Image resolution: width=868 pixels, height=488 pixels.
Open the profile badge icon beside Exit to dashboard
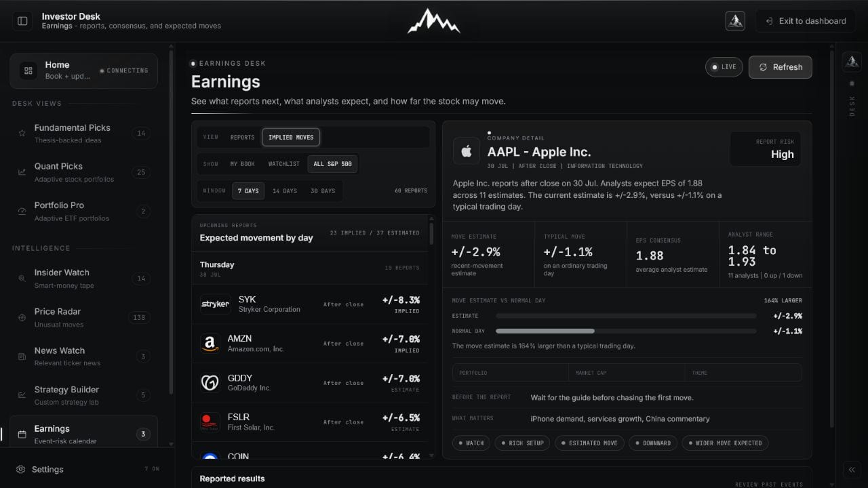(735, 21)
